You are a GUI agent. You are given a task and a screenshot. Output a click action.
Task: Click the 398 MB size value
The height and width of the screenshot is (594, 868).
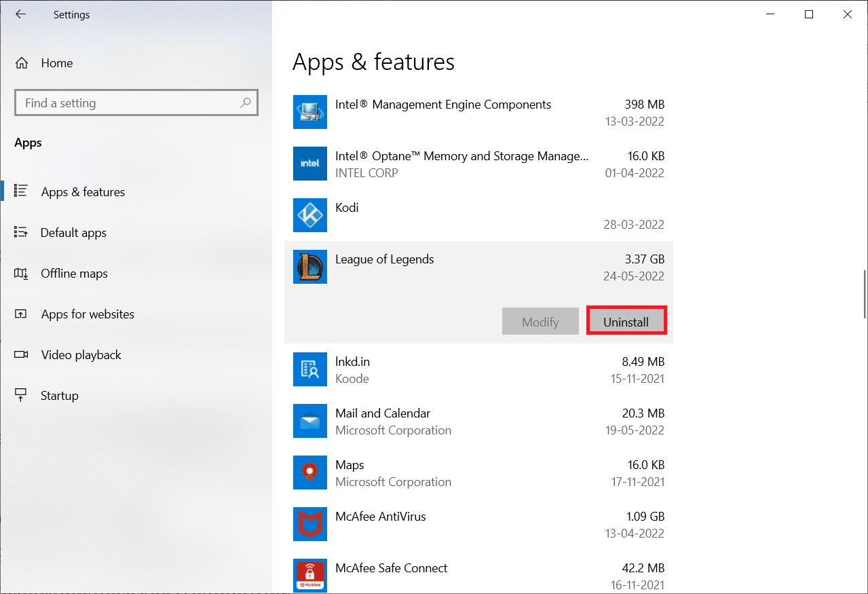(644, 105)
